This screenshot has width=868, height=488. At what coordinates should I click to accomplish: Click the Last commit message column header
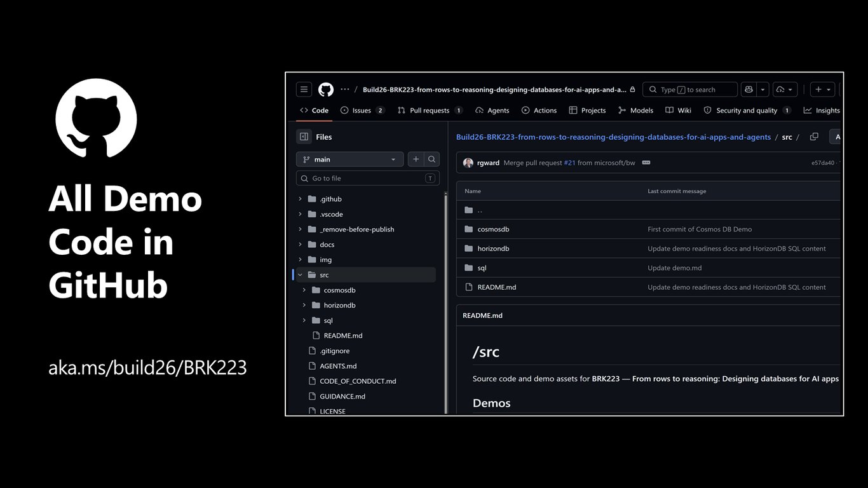click(x=677, y=191)
